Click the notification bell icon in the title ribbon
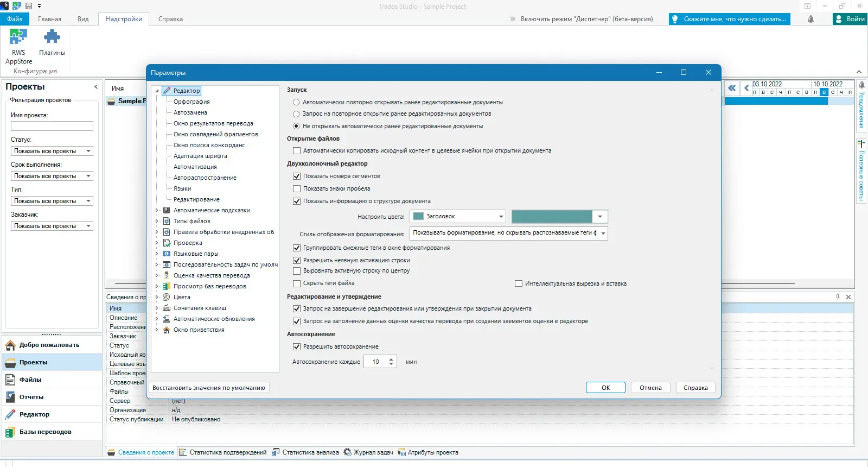 810,19
